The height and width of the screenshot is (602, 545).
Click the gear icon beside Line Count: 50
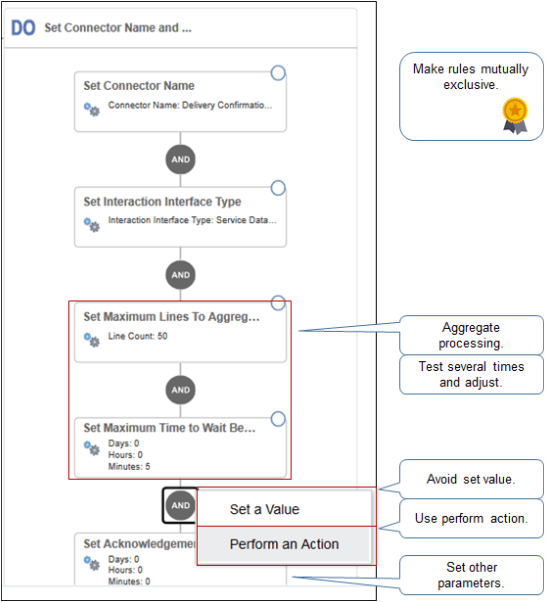[x=92, y=340]
